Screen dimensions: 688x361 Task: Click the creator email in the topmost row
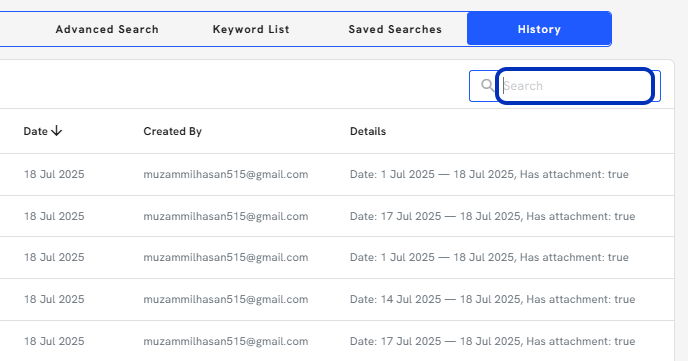click(226, 174)
